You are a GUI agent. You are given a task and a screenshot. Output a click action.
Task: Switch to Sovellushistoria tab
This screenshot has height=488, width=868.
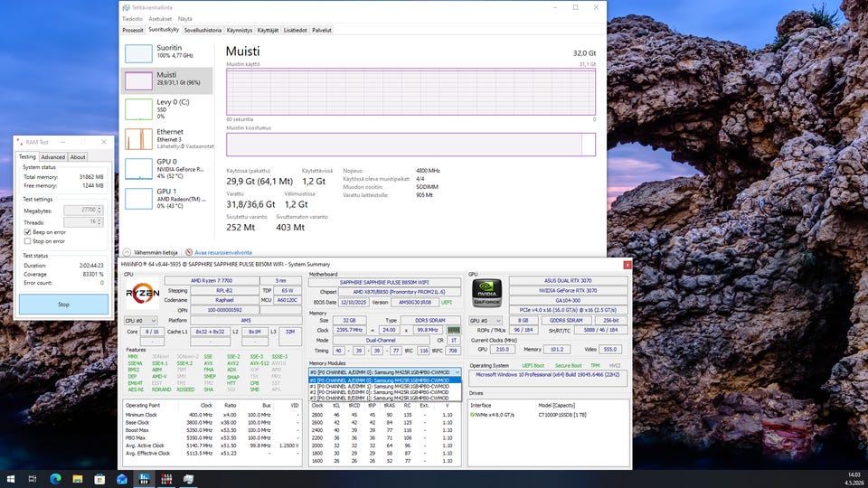(203, 31)
